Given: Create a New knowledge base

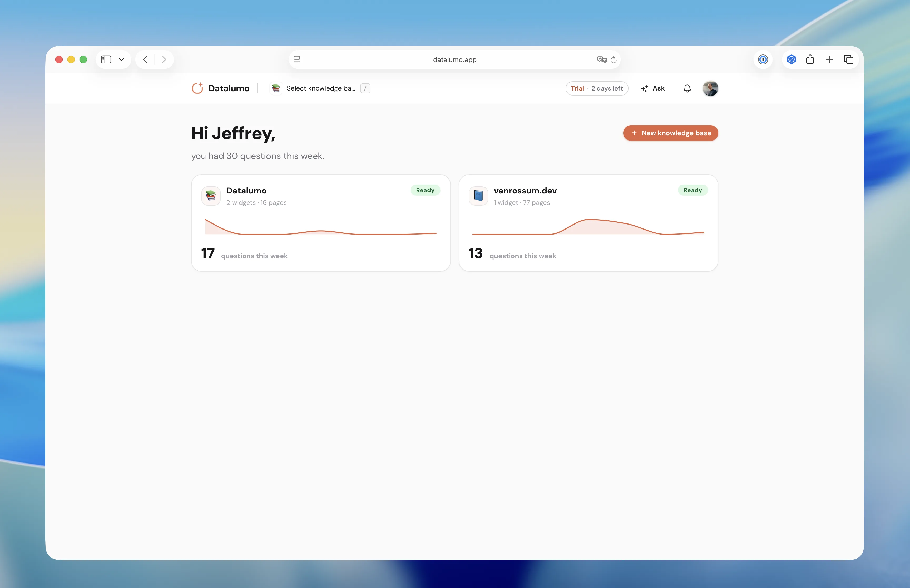Looking at the screenshot, I should [671, 133].
